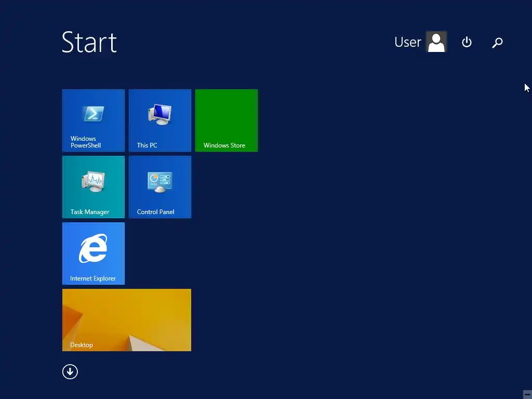Open the Task Manager tile
The height and width of the screenshot is (399, 532).
tap(94, 187)
